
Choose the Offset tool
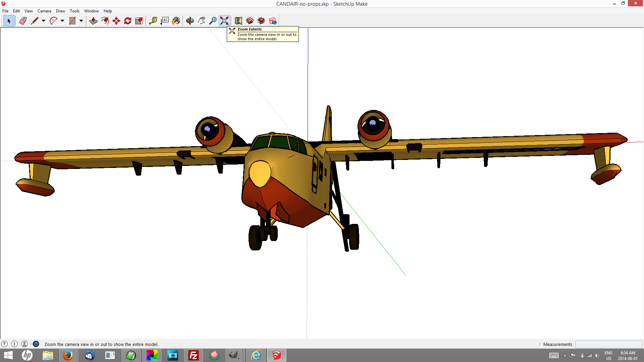(x=105, y=21)
